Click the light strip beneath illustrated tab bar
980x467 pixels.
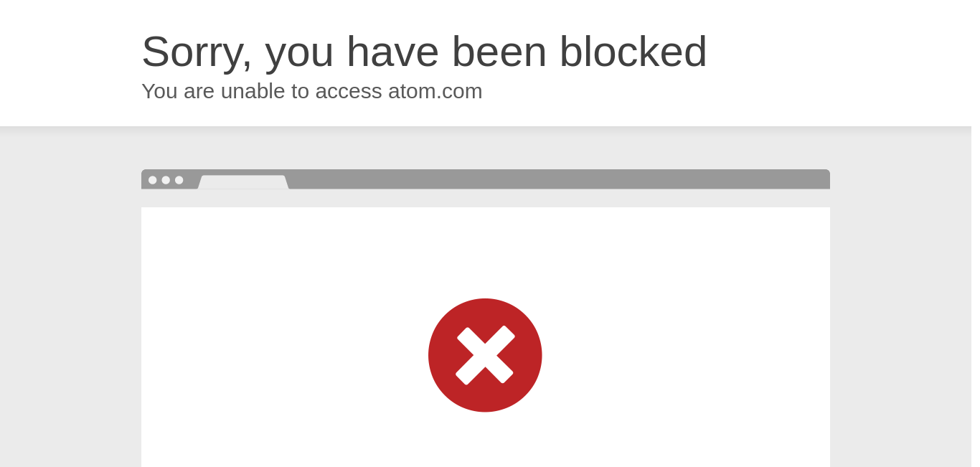click(x=485, y=199)
